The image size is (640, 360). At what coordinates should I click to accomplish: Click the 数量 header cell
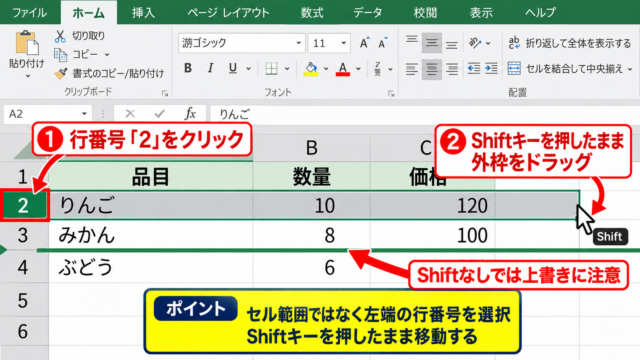tap(311, 177)
